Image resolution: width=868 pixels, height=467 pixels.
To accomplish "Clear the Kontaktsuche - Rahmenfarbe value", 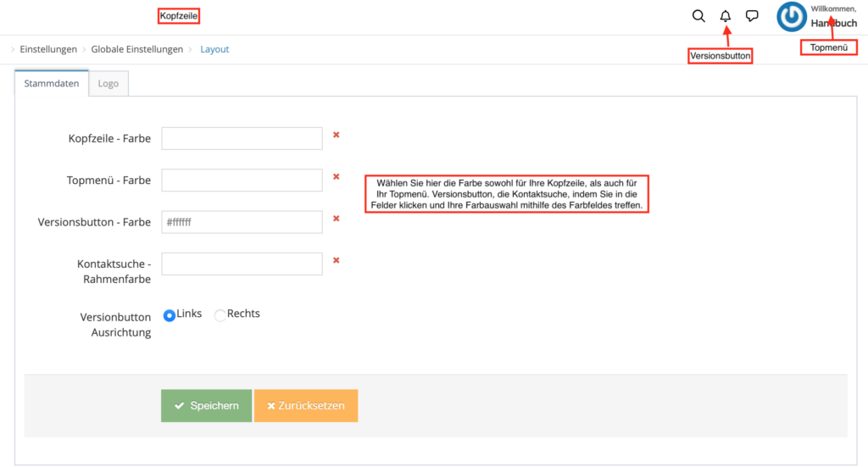I will tap(336, 260).
